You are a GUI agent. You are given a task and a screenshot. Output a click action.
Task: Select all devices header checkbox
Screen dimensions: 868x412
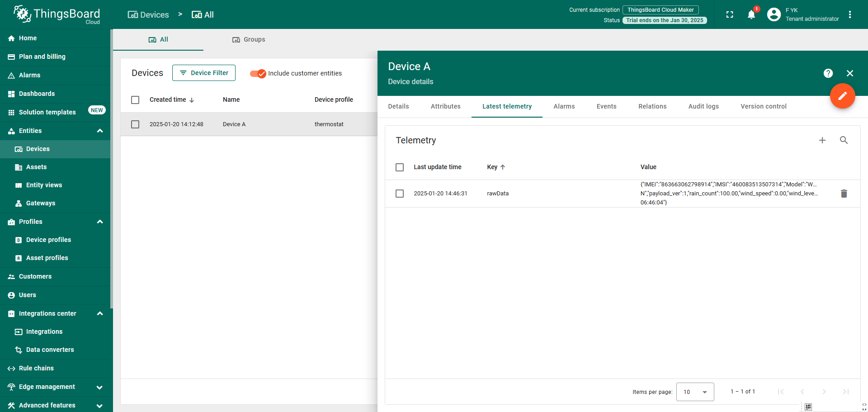coord(135,100)
